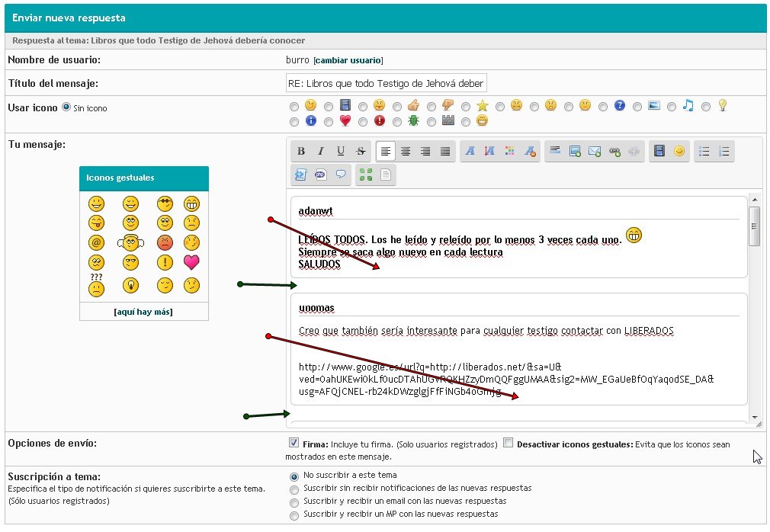Insert an image into the message
The image size is (770, 532).
[575, 152]
